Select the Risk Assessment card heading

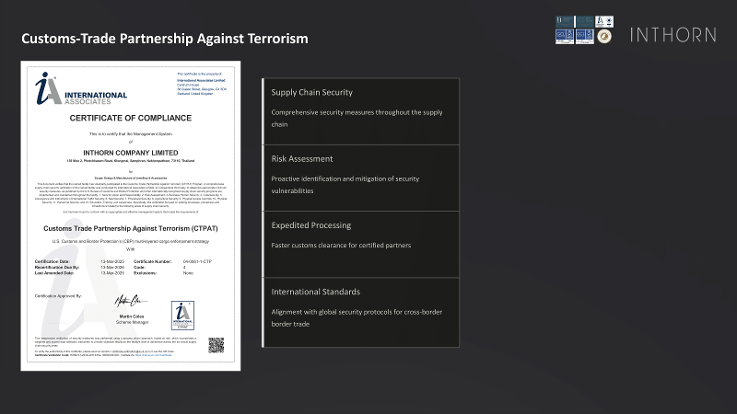point(302,159)
